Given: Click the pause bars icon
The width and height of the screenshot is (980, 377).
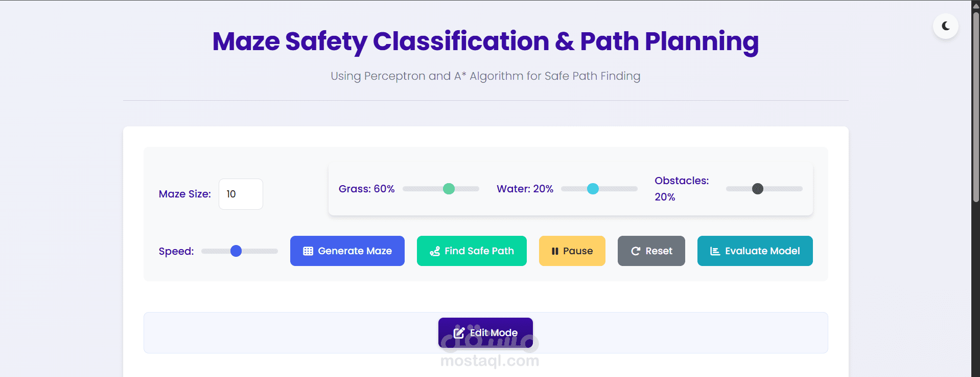Looking at the screenshot, I should pos(555,251).
